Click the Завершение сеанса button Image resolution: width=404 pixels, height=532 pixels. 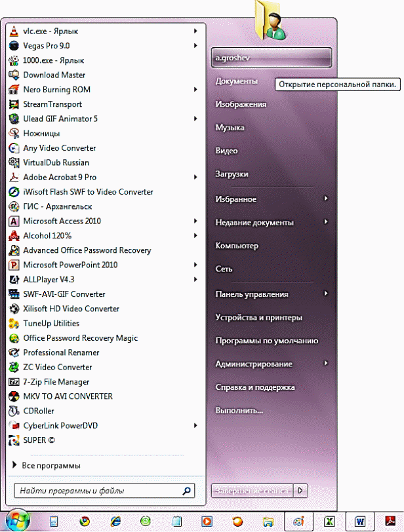pyautogui.click(x=253, y=491)
